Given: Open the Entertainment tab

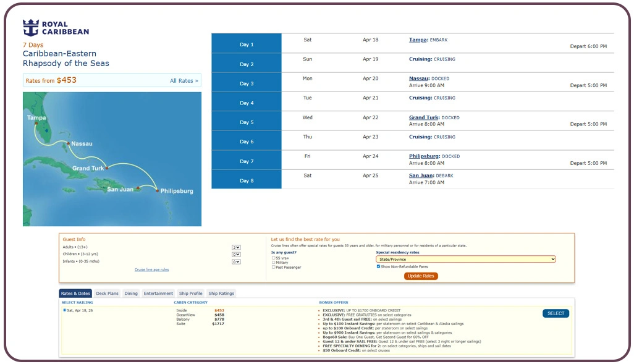Looking at the screenshot, I should (x=158, y=294).
